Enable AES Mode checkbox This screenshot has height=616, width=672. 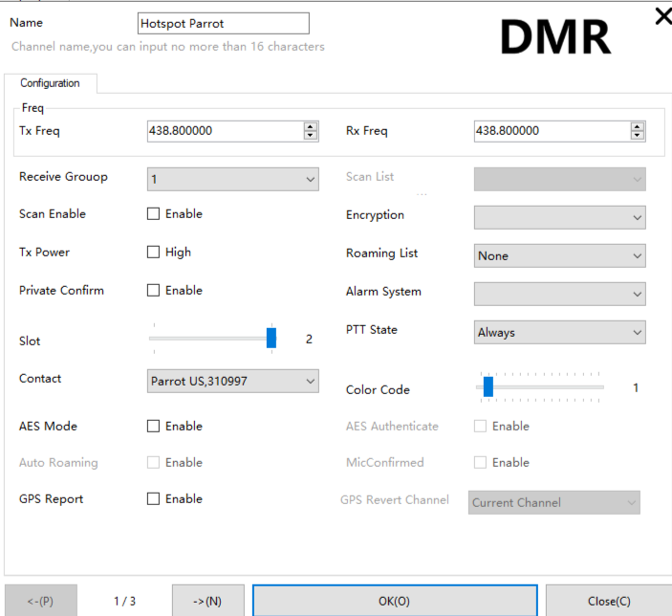pyautogui.click(x=153, y=427)
